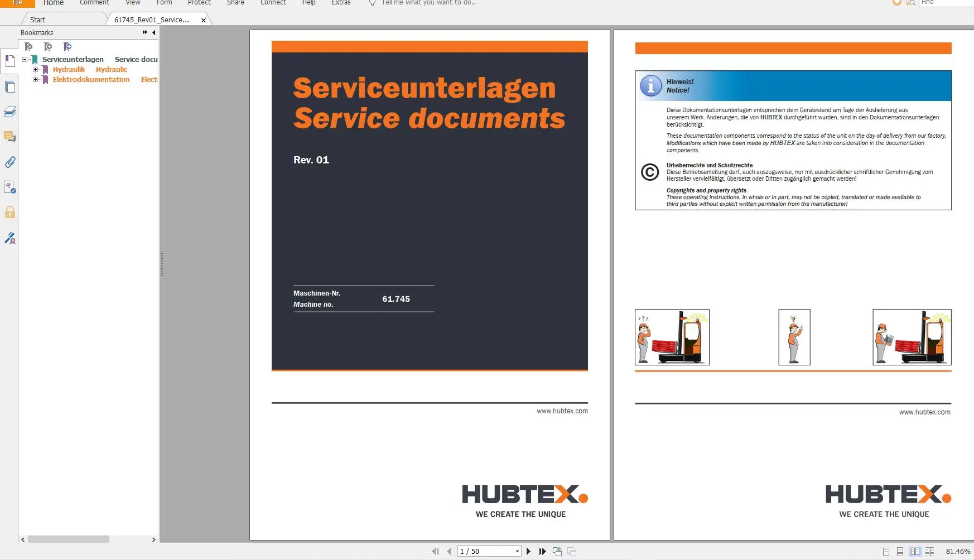Expand the Elektrodokumentation bookmark
Viewport: 974px width, 560px height.
pos(35,79)
